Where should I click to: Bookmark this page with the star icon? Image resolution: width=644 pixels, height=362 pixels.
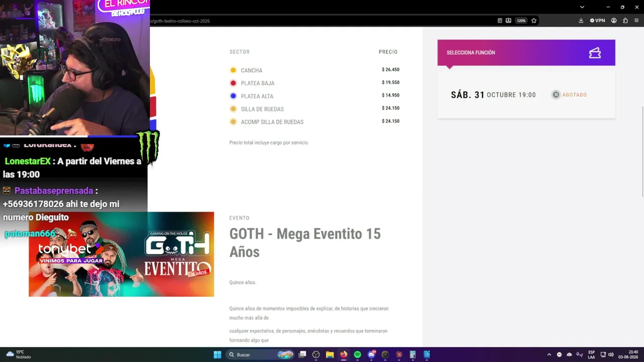[x=534, y=21]
